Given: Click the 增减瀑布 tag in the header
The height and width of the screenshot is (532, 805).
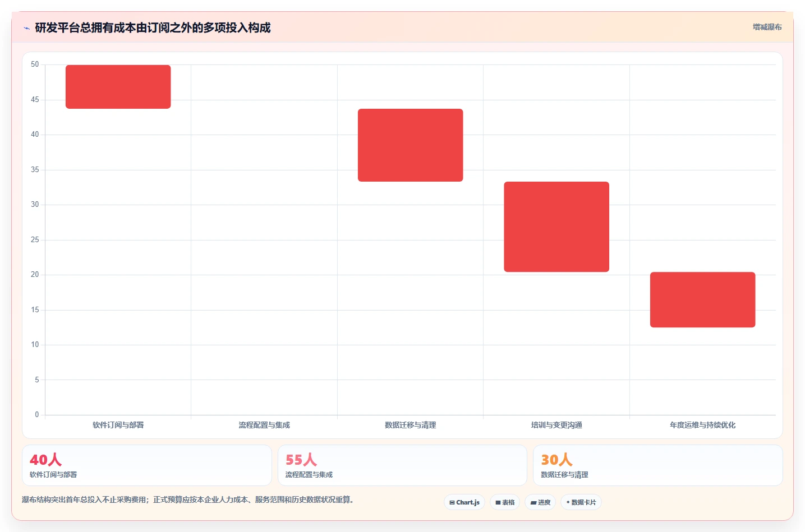Looking at the screenshot, I should pyautogui.click(x=767, y=27).
